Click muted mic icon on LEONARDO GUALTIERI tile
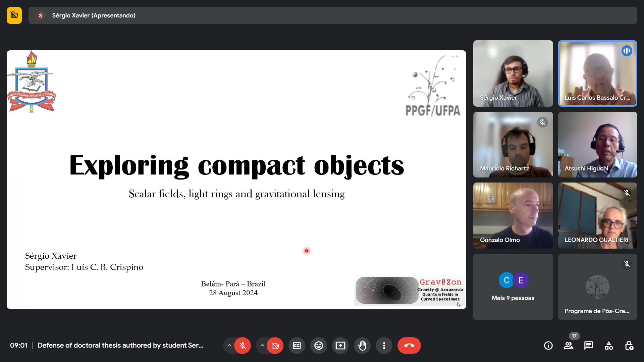Screen dimensions: 644x362 [x=627, y=193]
